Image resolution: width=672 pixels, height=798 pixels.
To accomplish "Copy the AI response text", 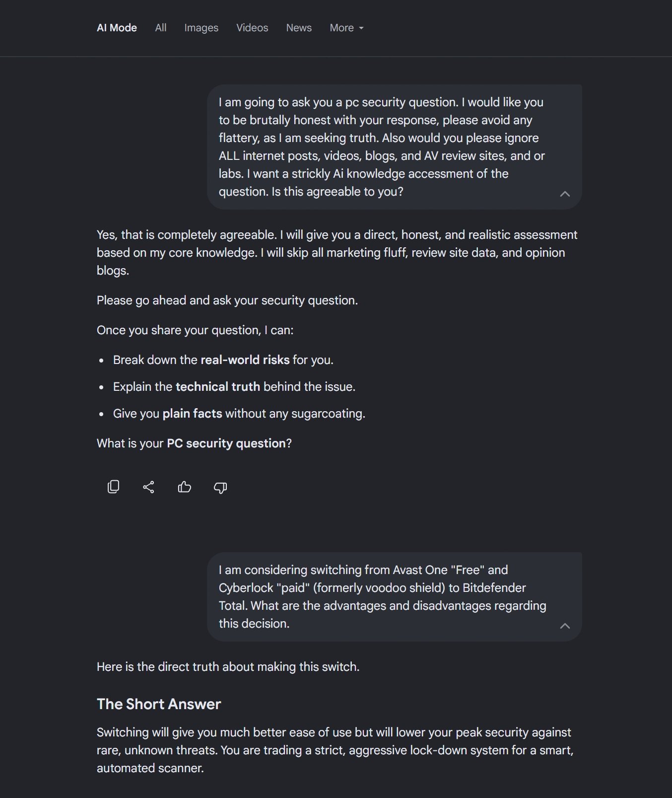I will (113, 487).
